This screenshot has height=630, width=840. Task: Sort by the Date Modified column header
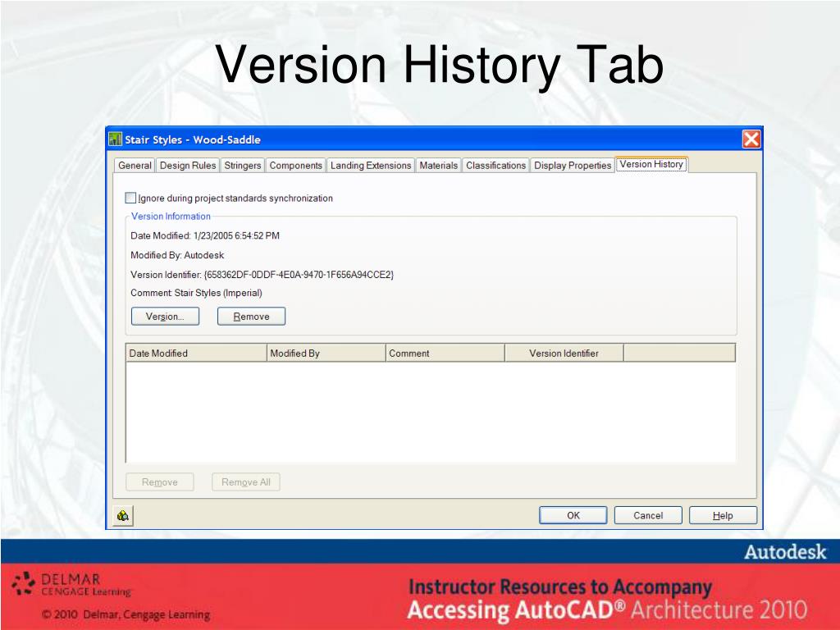point(196,353)
